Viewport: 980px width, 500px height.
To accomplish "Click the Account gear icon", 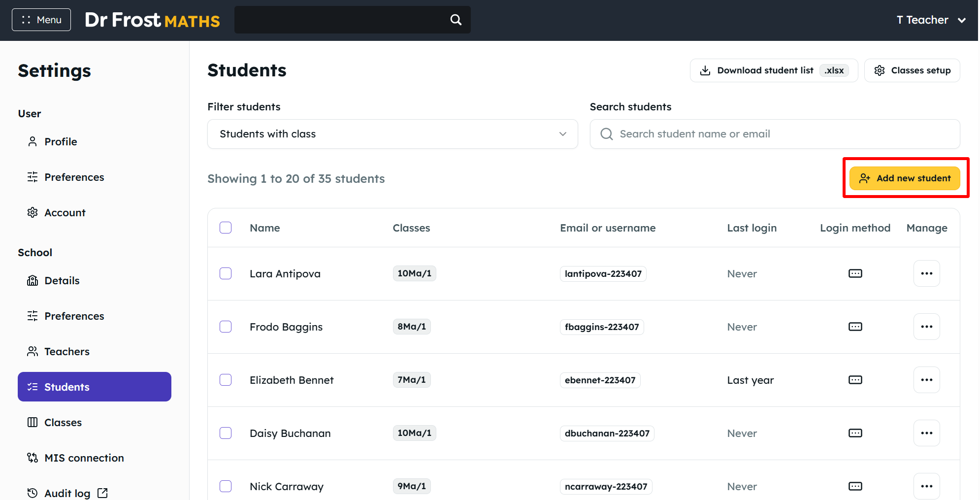I will coord(33,213).
